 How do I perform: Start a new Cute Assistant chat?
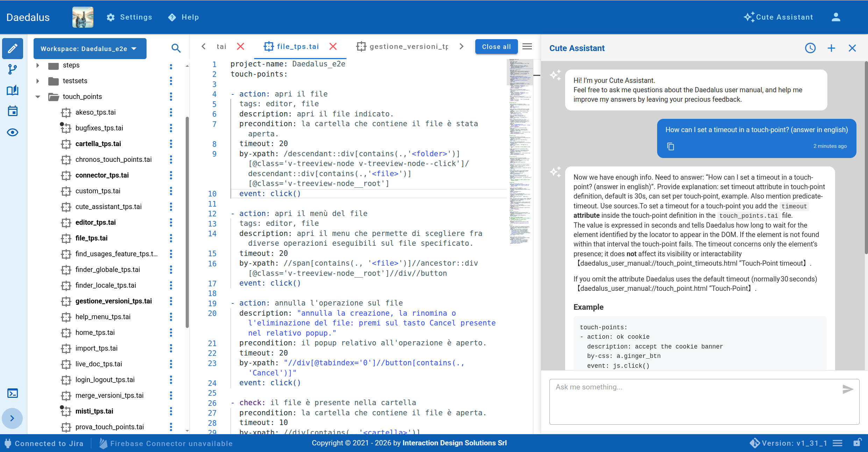coord(831,48)
